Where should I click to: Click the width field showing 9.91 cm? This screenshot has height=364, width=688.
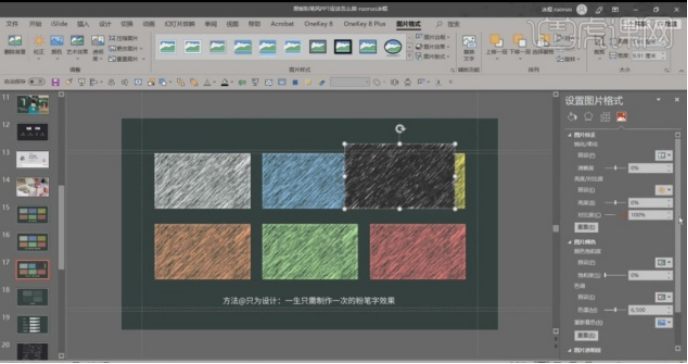coord(648,56)
